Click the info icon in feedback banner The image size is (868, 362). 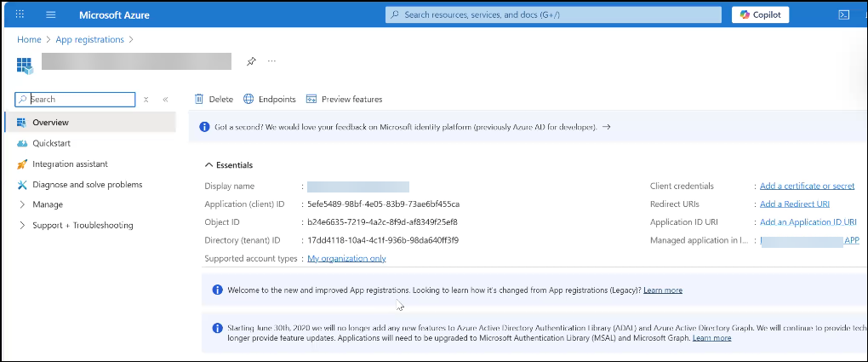pos(204,127)
